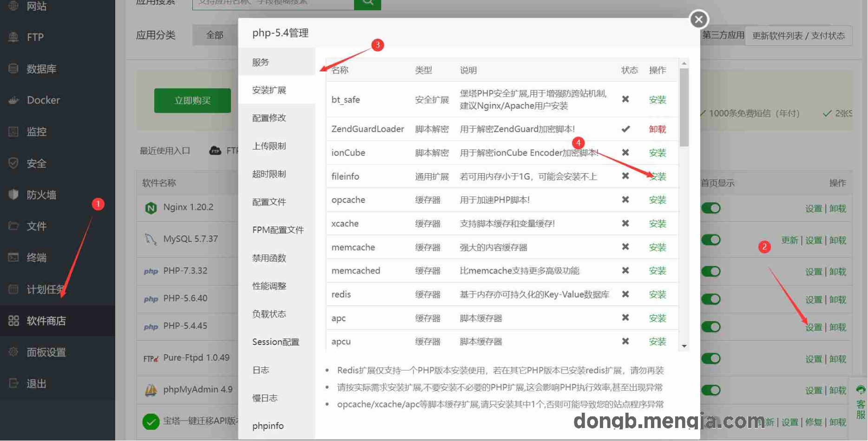Image resolution: width=868 pixels, height=441 pixels.
Task: Open the 面板设置 menu item
Action: (x=58, y=352)
